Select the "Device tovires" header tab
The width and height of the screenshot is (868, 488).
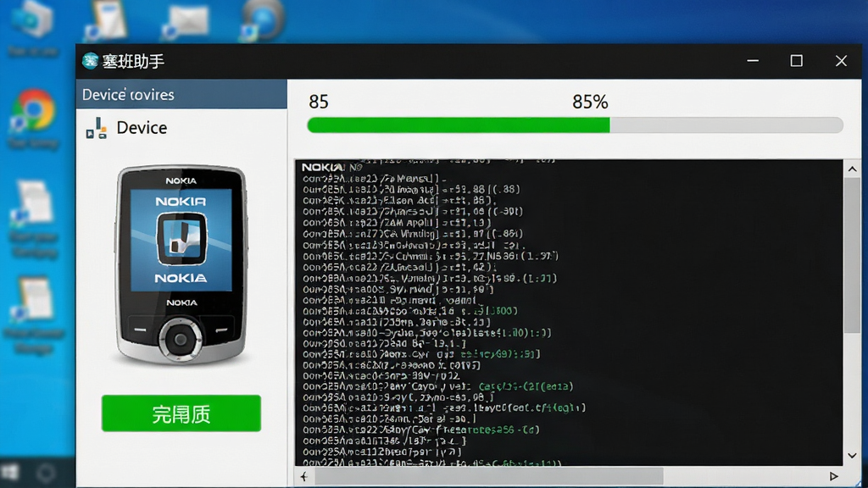[181, 94]
